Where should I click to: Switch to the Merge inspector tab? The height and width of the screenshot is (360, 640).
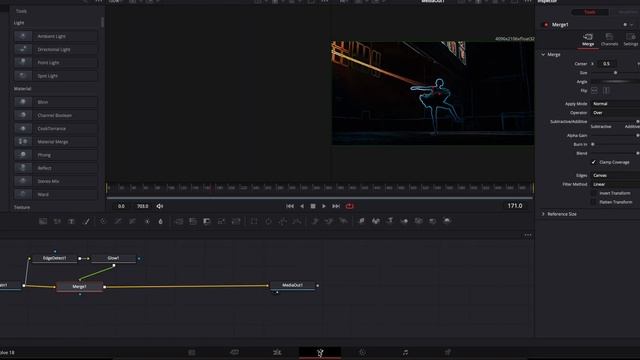(x=588, y=40)
